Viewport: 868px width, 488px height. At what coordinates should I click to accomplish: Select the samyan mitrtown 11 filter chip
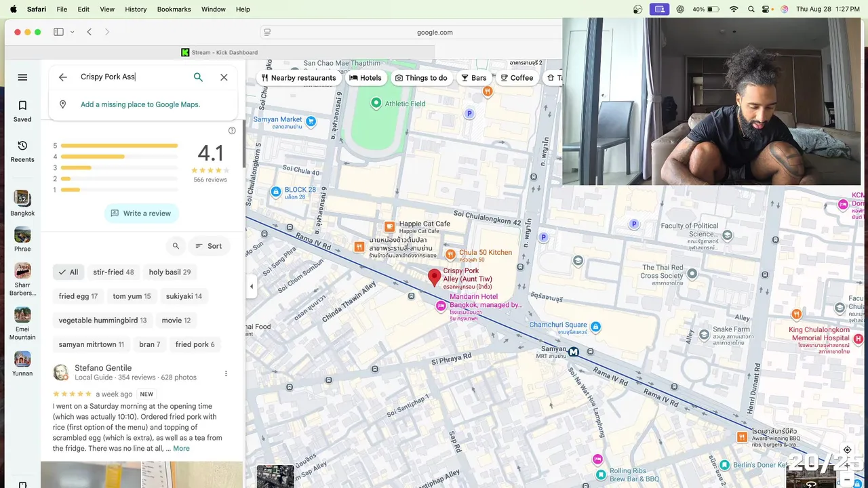coord(91,344)
